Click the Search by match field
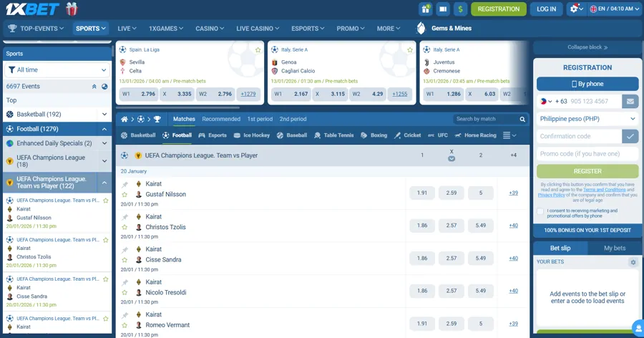Image resolution: width=644 pixels, height=338 pixels. 485,120
